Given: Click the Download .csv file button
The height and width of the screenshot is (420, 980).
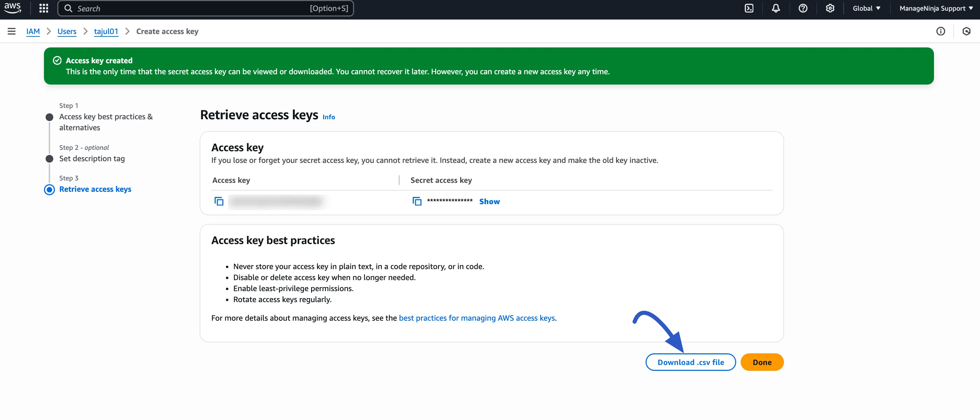Looking at the screenshot, I should pyautogui.click(x=690, y=362).
